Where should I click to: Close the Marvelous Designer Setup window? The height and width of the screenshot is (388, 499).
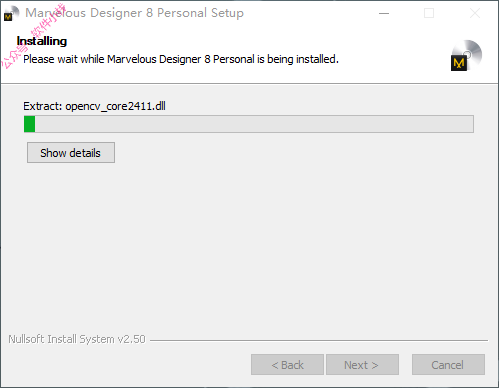[475, 13]
